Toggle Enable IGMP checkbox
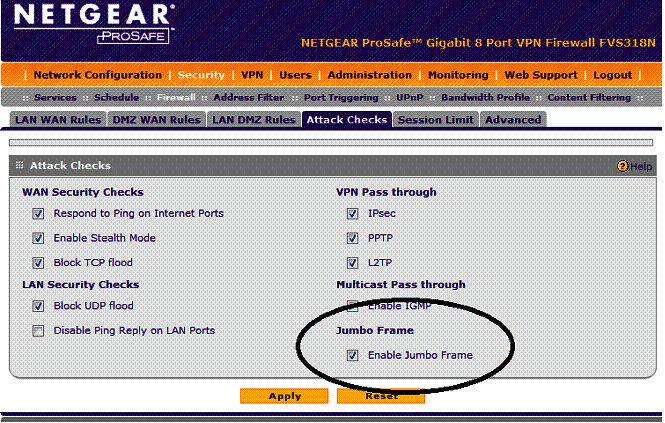This screenshot has width=665, height=423. [x=352, y=306]
